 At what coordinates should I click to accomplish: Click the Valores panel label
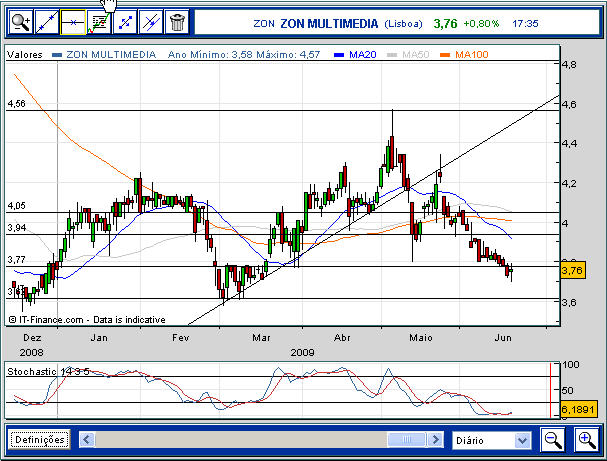[x=25, y=55]
